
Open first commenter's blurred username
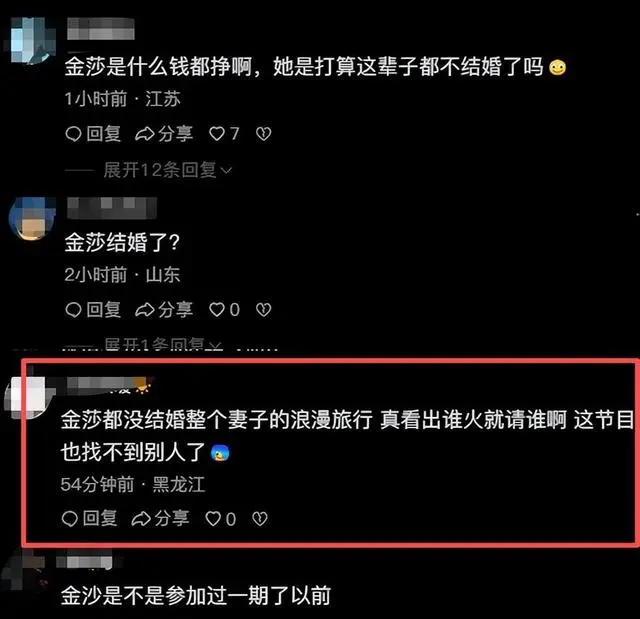tap(101, 29)
